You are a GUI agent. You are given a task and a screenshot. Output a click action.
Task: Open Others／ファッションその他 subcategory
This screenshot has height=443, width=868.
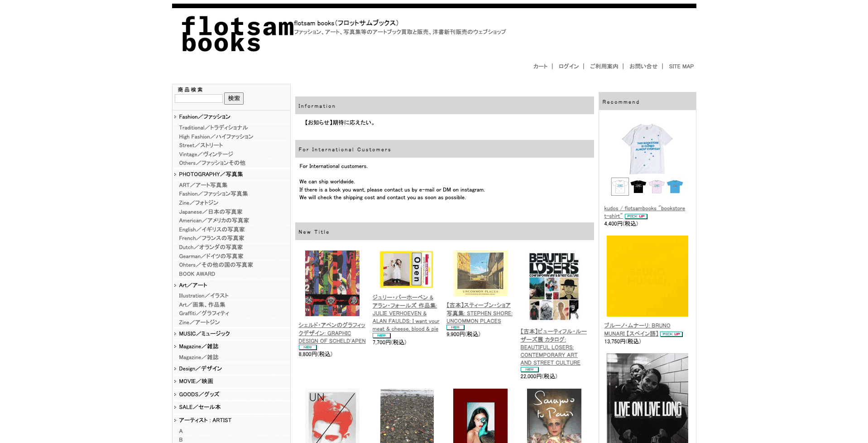click(x=212, y=163)
